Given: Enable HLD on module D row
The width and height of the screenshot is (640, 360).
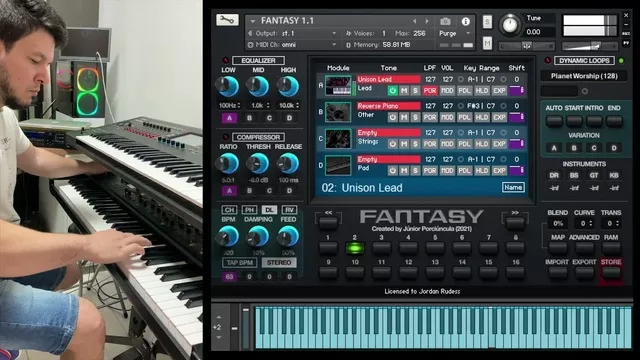Looking at the screenshot, I should 482,170.
